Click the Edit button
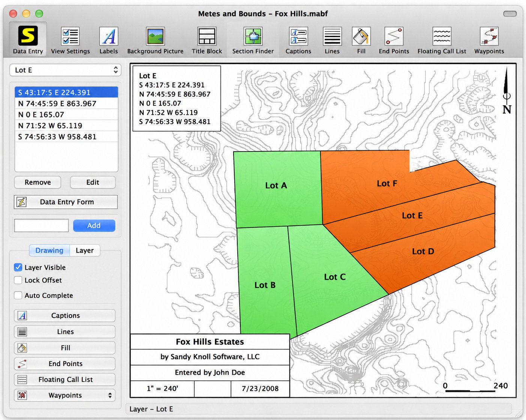The image size is (526, 420). (93, 182)
